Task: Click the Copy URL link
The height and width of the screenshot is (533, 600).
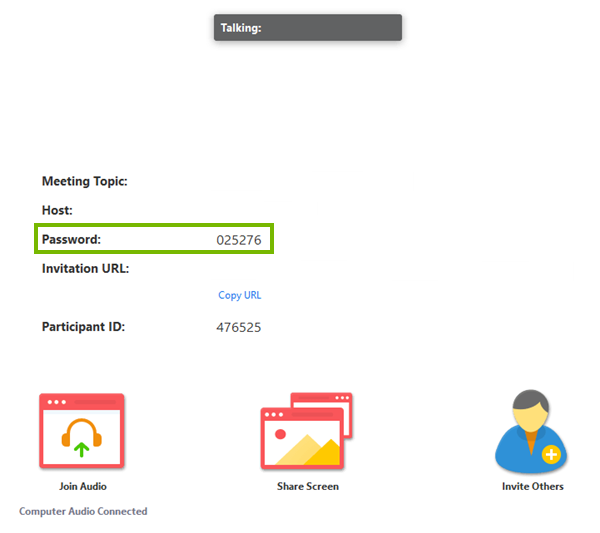Action: [240, 295]
